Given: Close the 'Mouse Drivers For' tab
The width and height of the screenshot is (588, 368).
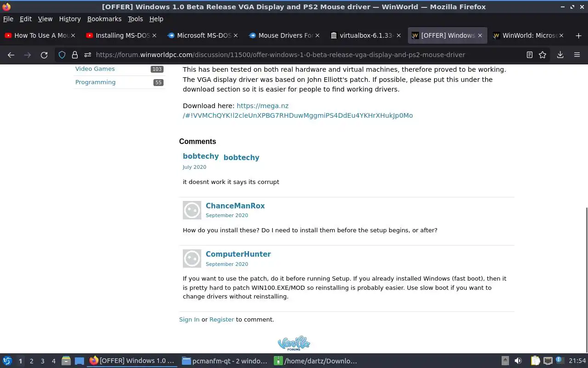Looking at the screenshot, I should click(317, 35).
